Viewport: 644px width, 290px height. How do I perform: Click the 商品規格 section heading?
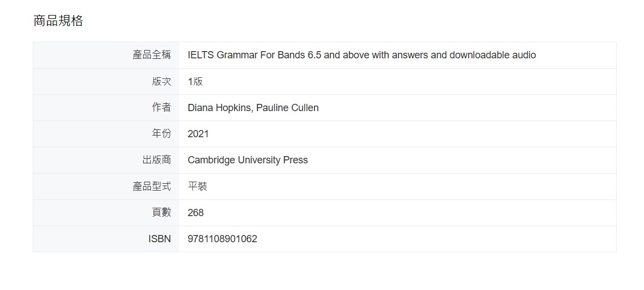[58, 21]
